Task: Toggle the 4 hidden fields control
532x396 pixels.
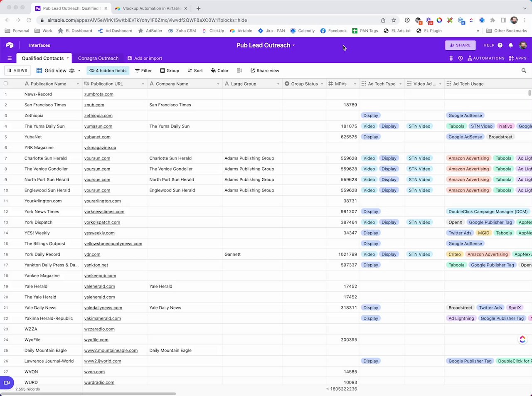Action: pos(108,71)
